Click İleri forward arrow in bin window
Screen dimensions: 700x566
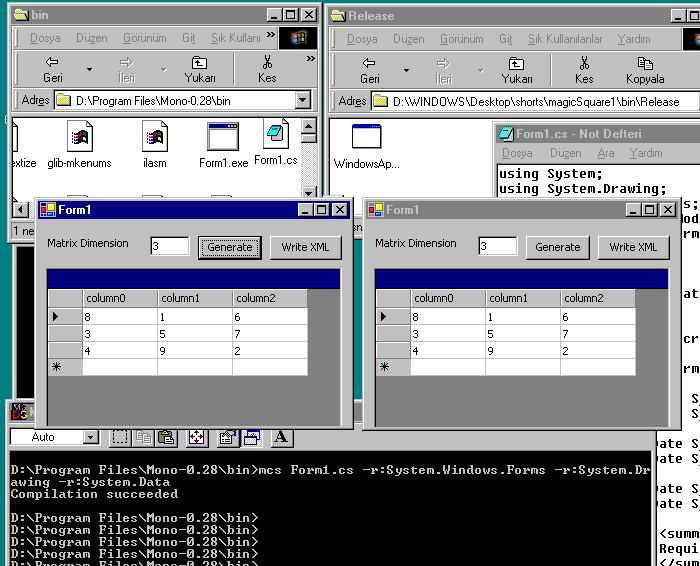126,62
